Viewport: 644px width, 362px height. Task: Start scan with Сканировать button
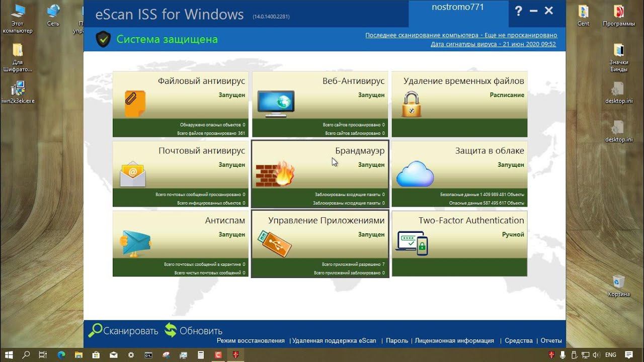(123, 330)
